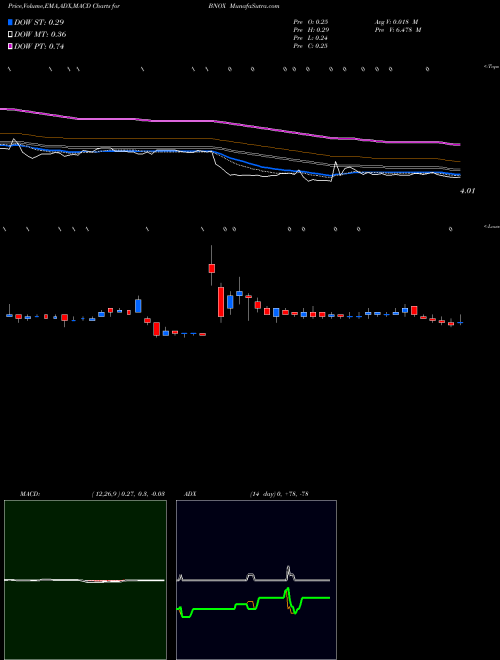
Task: Click the 'BNOX MunafaSutra.com' heading
Action: click(243, 6)
